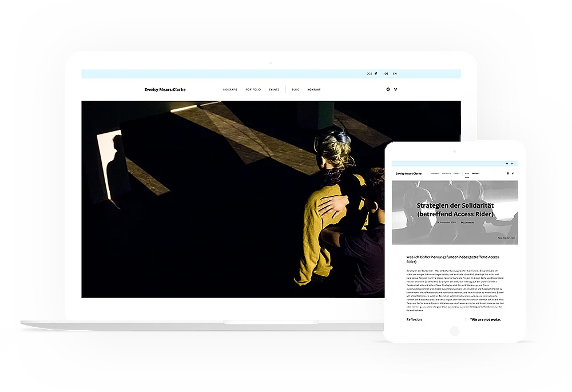572x392 pixels.
Task: Select Kontakt in the laptop navigation
Action: 314,90
